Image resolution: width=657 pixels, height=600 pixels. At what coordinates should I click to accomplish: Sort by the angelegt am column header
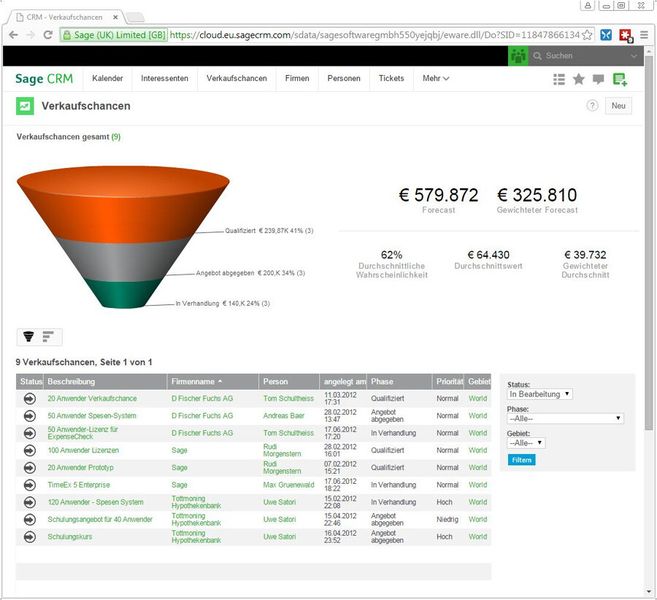pyautogui.click(x=344, y=382)
